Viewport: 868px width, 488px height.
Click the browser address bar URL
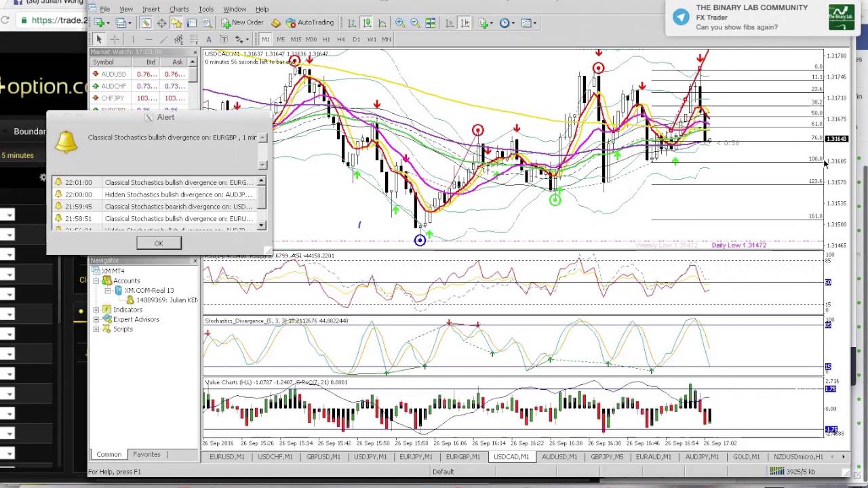click(x=60, y=20)
